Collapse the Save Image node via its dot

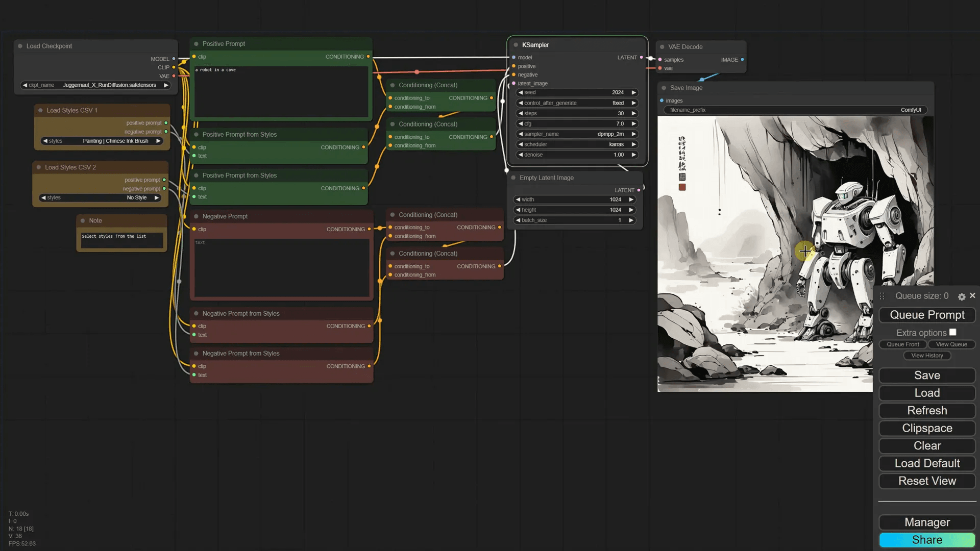[x=664, y=88]
